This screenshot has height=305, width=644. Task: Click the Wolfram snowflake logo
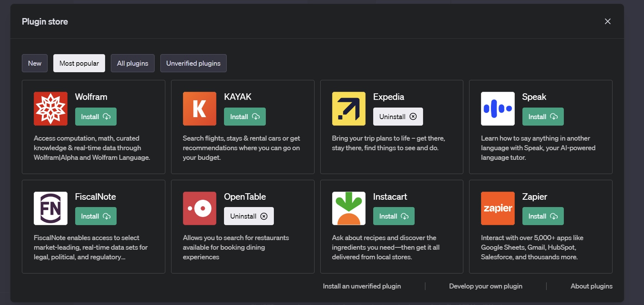(x=51, y=109)
